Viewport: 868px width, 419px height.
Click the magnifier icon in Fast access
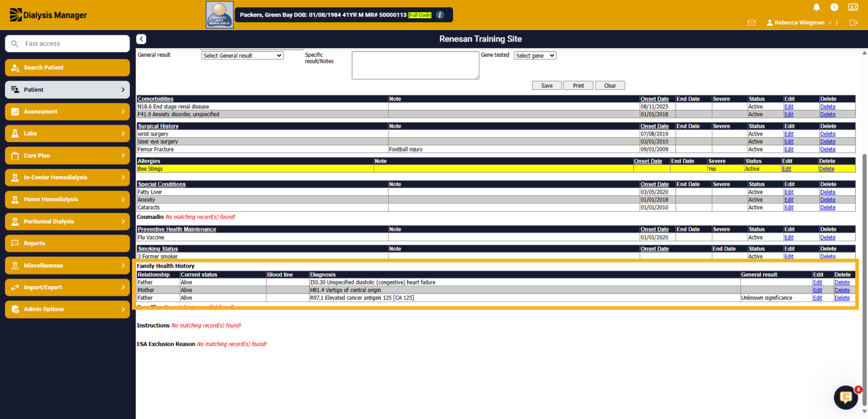point(14,44)
